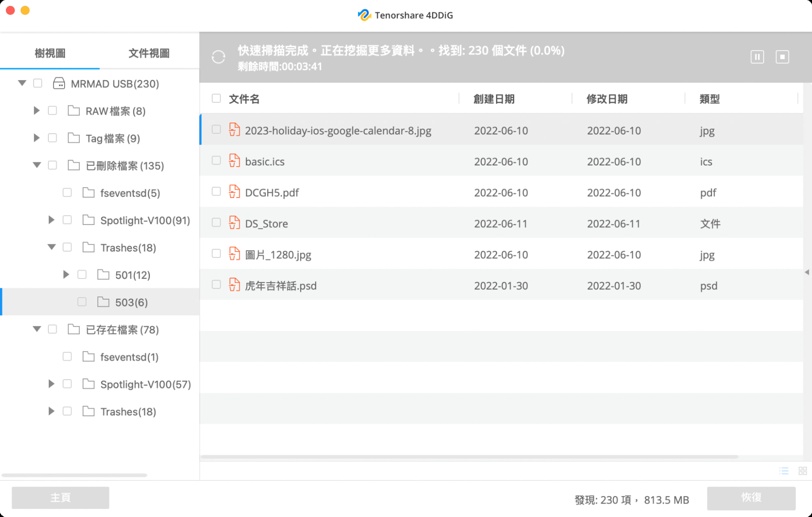This screenshot has height=517, width=812.
Task: Switch to the 文件視圖 tab
Action: coord(149,53)
